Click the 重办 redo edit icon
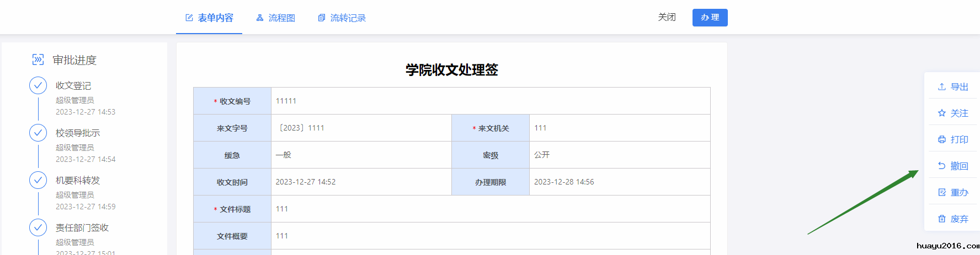This screenshot has height=255, width=980. pyautogui.click(x=942, y=193)
